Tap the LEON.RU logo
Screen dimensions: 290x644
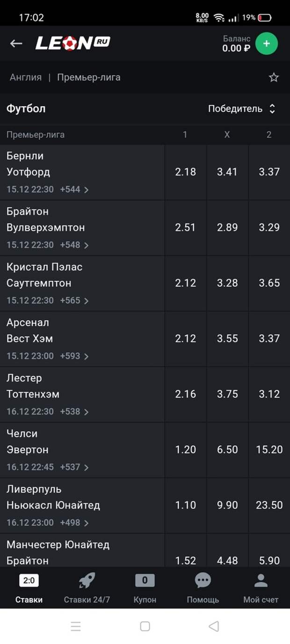point(72,43)
